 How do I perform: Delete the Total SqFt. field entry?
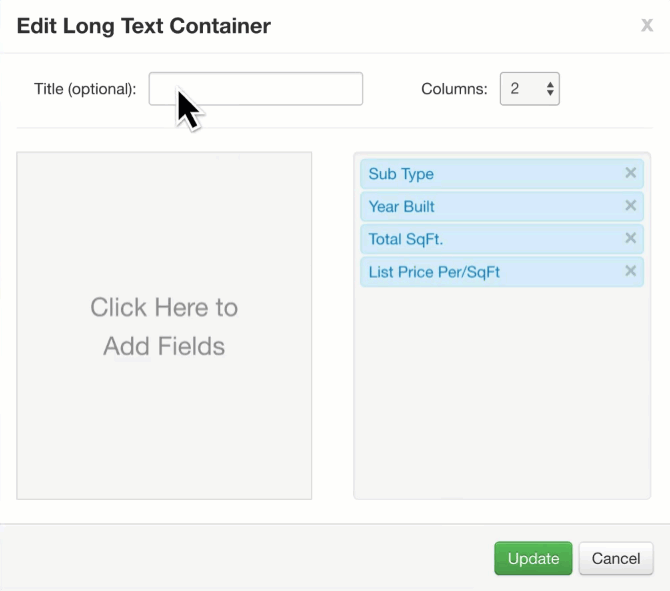click(x=631, y=238)
